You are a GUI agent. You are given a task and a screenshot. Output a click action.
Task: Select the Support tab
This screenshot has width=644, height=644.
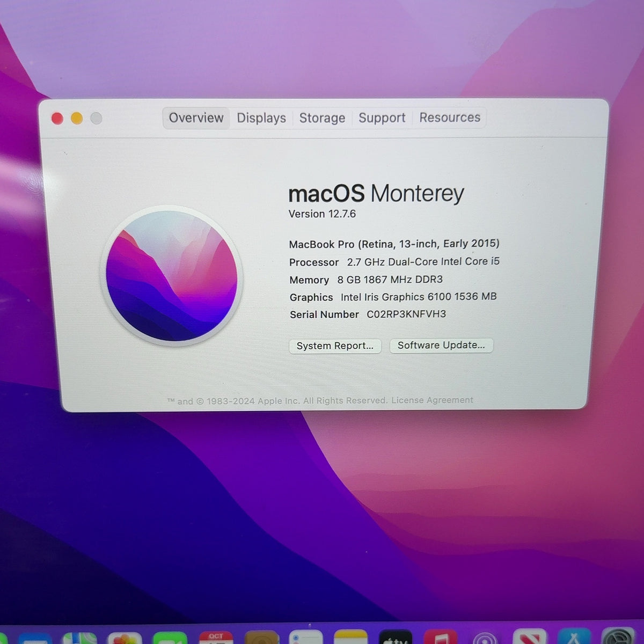pos(382,118)
